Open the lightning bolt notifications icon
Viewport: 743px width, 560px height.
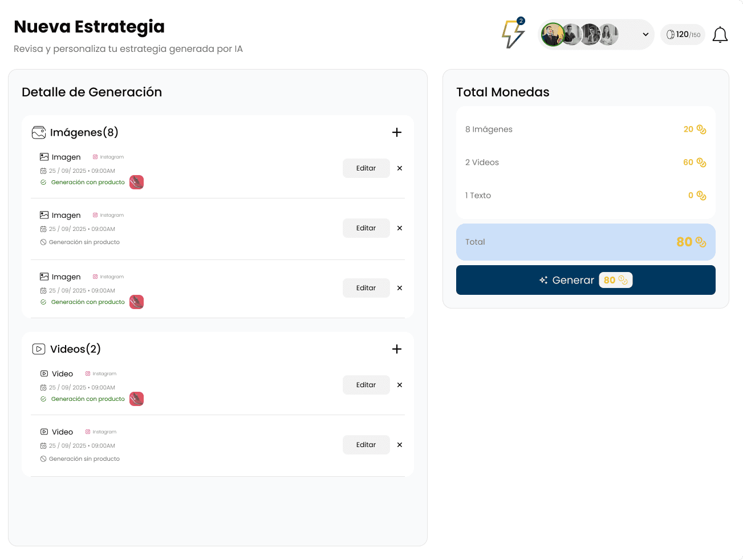coord(512,34)
